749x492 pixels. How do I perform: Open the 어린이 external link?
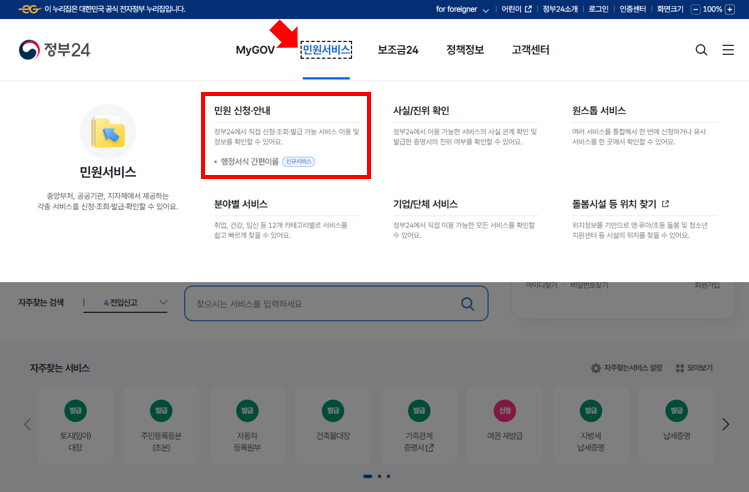click(516, 9)
